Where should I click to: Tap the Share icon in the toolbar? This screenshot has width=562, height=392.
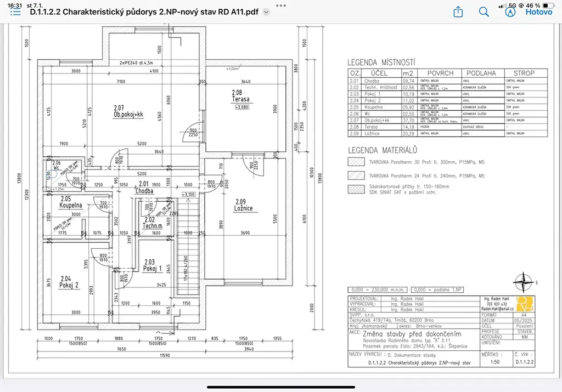458,12
